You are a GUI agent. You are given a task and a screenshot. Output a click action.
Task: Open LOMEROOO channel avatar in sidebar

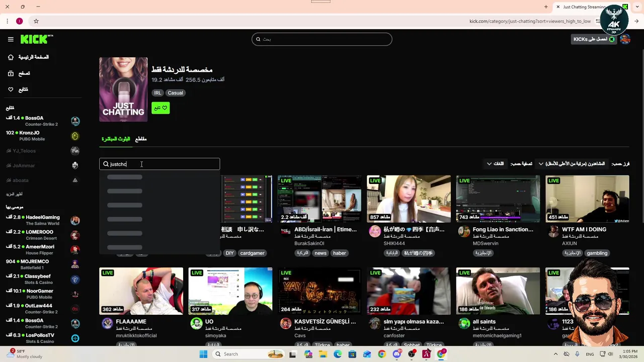click(75, 235)
